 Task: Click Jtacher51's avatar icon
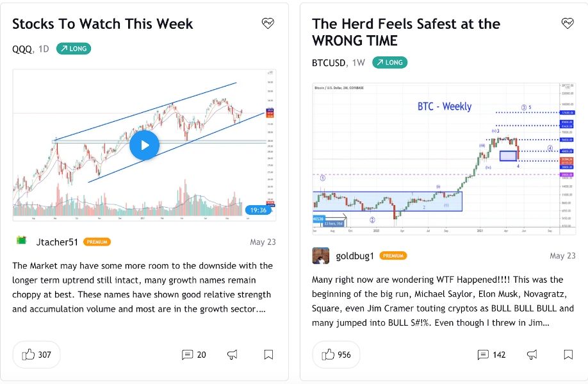pyautogui.click(x=22, y=241)
